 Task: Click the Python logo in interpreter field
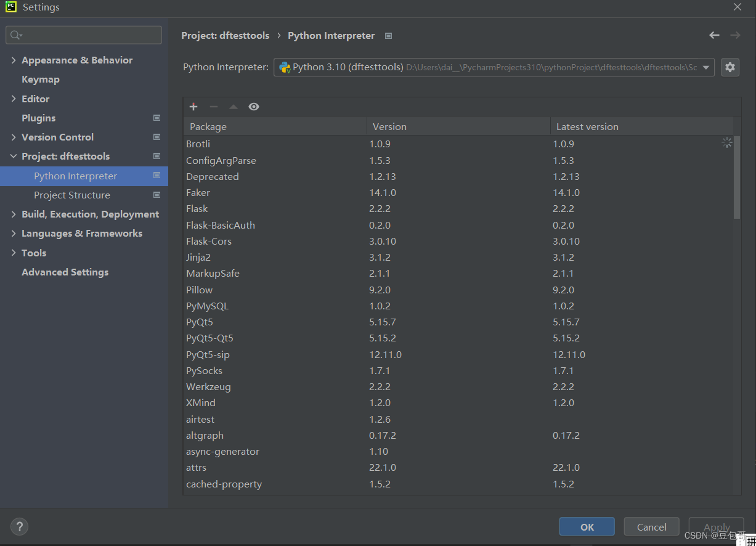coord(285,67)
